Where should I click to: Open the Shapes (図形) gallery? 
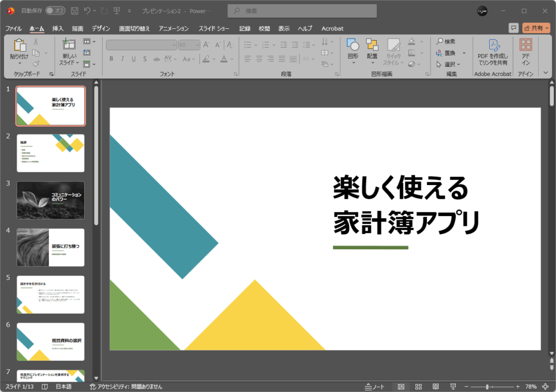[353, 46]
